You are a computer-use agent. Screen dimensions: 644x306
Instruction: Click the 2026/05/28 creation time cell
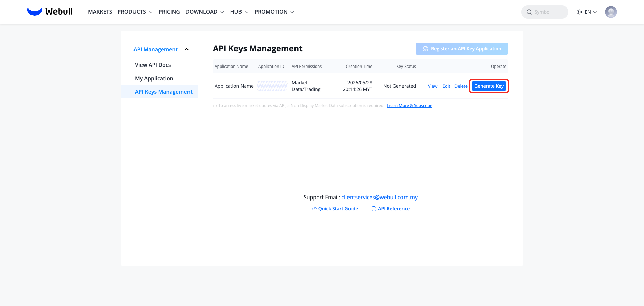coord(358,86)
